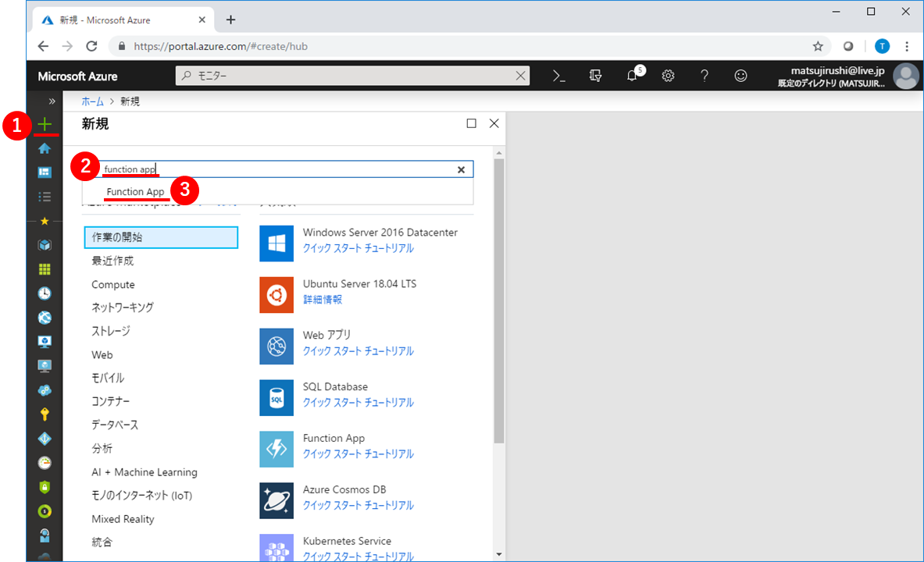Open Windows Server quick start tutorial link

[x=359, y=248]
